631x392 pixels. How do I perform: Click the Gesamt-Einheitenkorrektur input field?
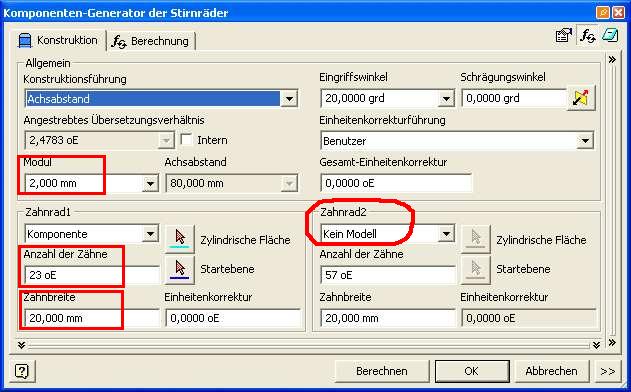[x=396, y=184]
